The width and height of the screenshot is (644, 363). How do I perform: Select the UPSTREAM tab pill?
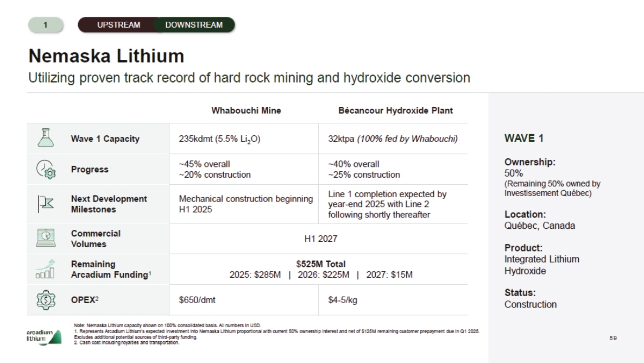pos(118,24)
